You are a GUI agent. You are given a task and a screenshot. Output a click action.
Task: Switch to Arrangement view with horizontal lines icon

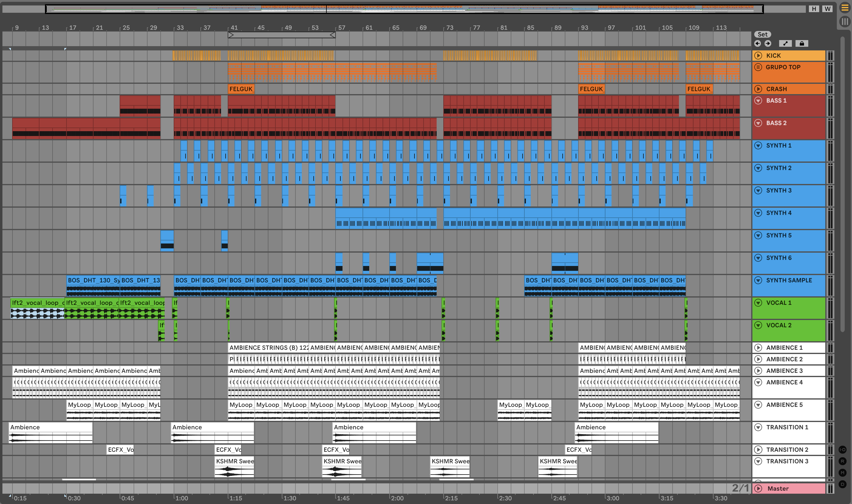[x=844, y=8]
